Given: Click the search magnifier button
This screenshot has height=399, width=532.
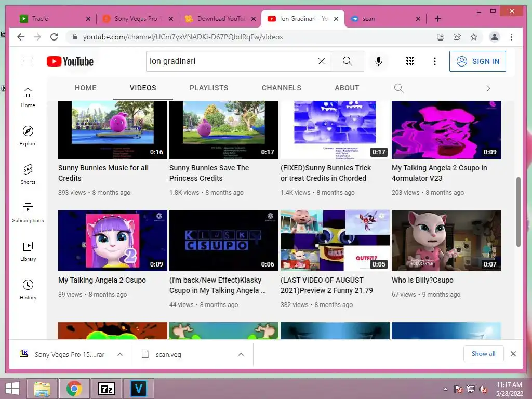Looking at the screenshot, I should (347, 61).
